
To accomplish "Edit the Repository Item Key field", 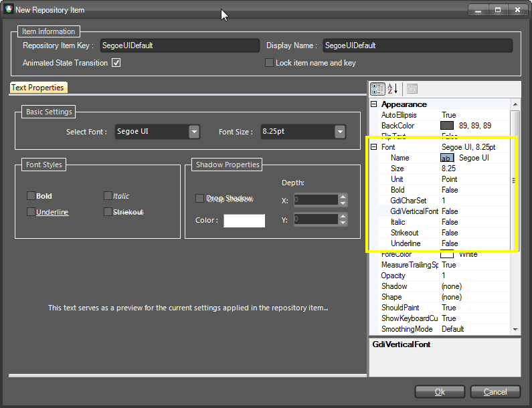I will 180,45.
